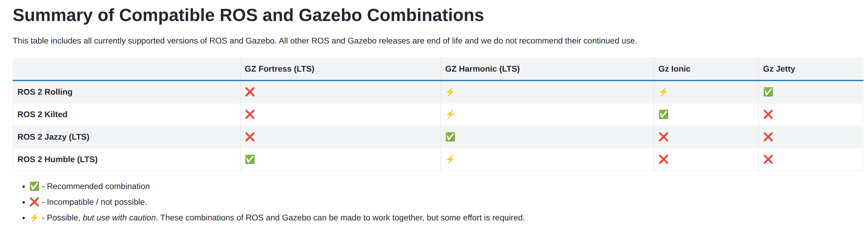This screenshot has width=868, height=234.
Task: Click green check for Rolling and Jetty
Action: coord(768,92)
